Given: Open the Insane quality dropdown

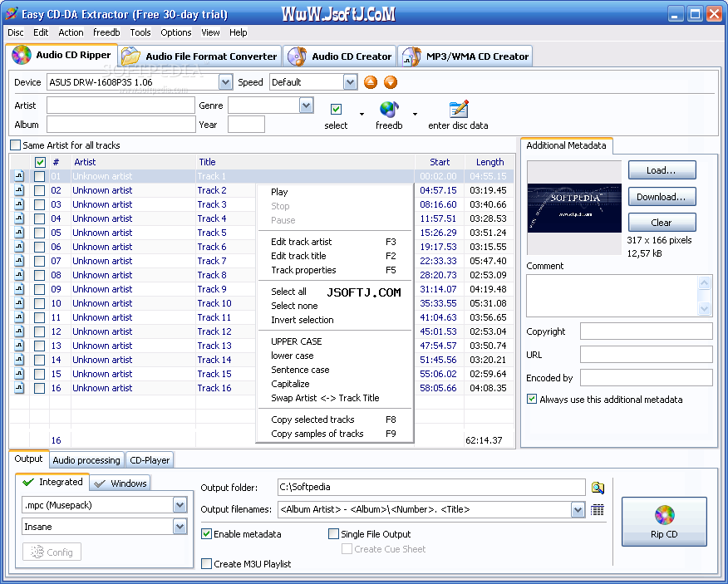Looking at the screenshot, I should pyautogui.click(x=180, y=527).
